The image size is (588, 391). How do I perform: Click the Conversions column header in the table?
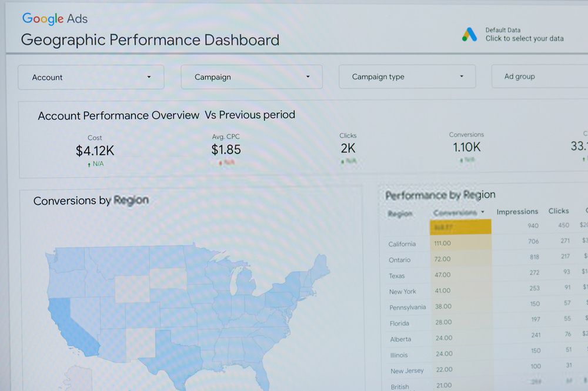[x=455, y=213]
